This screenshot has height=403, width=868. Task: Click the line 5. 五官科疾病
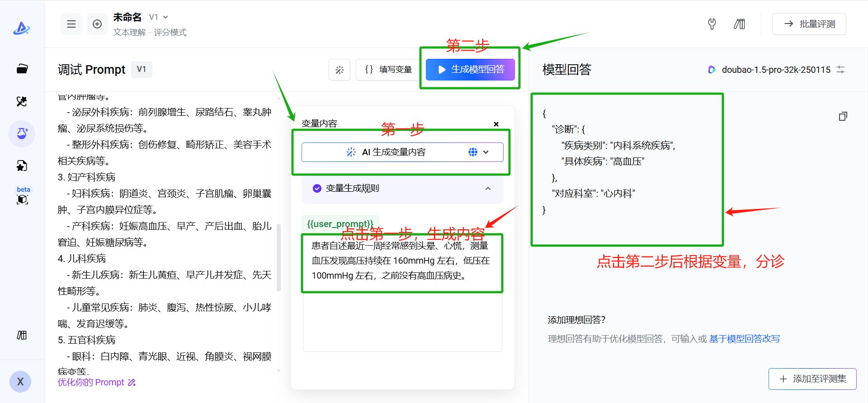pos(86,340)
